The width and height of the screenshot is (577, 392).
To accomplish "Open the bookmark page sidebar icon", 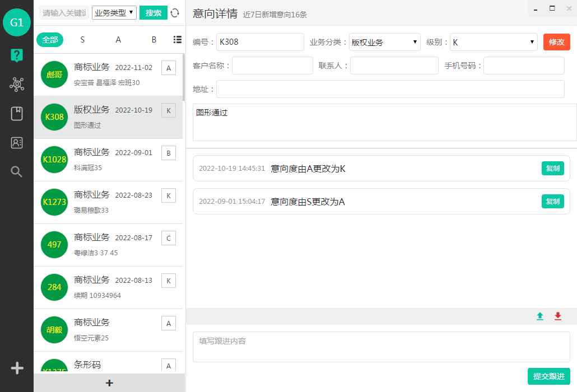I will point(17,114).
